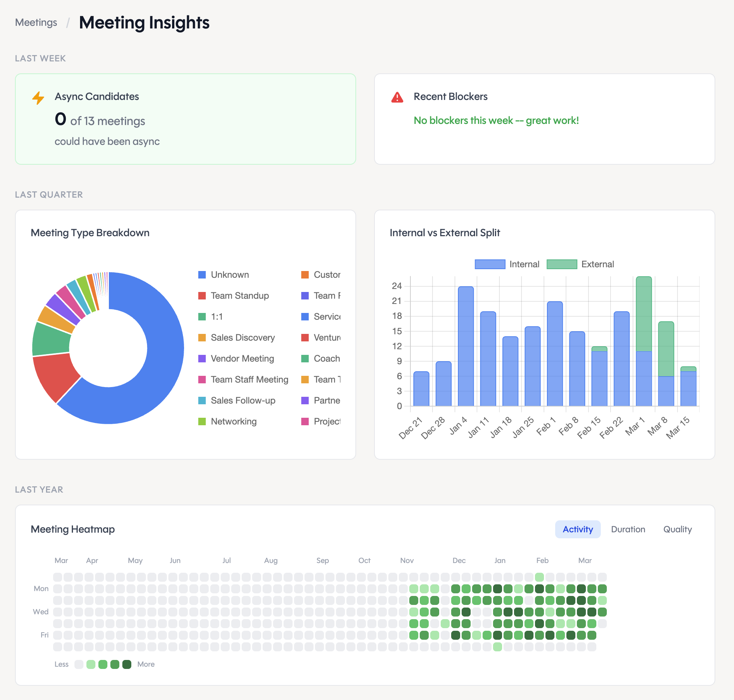734x700 pixels.
Task: Open the Meetings breadcrumb link
Action: 36,22
